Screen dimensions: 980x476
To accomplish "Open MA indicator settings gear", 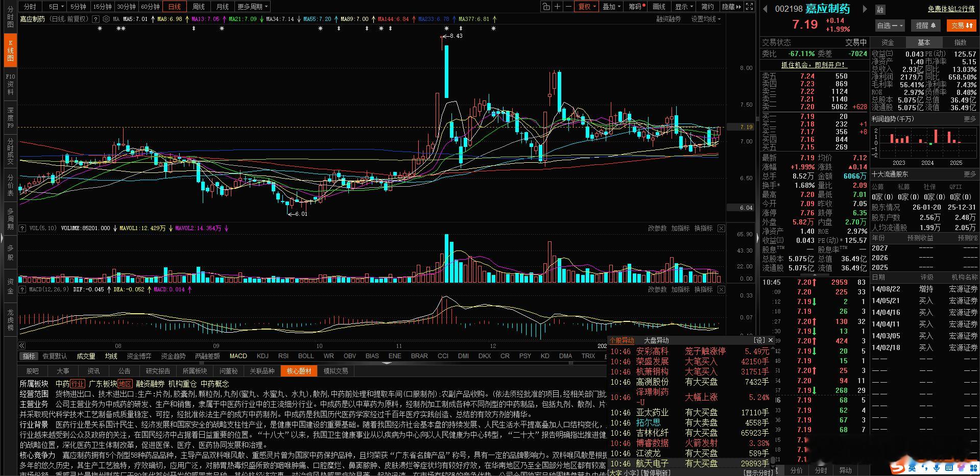I will pos(106,19).
